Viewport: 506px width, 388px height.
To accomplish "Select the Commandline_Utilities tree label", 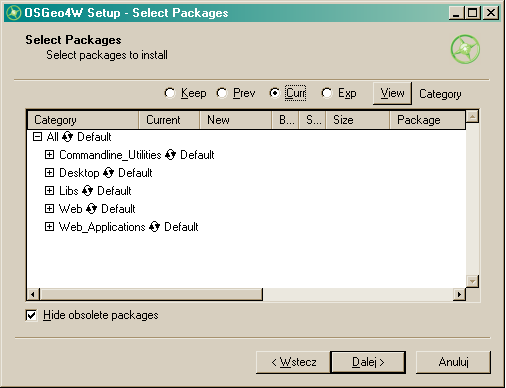I will (110, 155).
